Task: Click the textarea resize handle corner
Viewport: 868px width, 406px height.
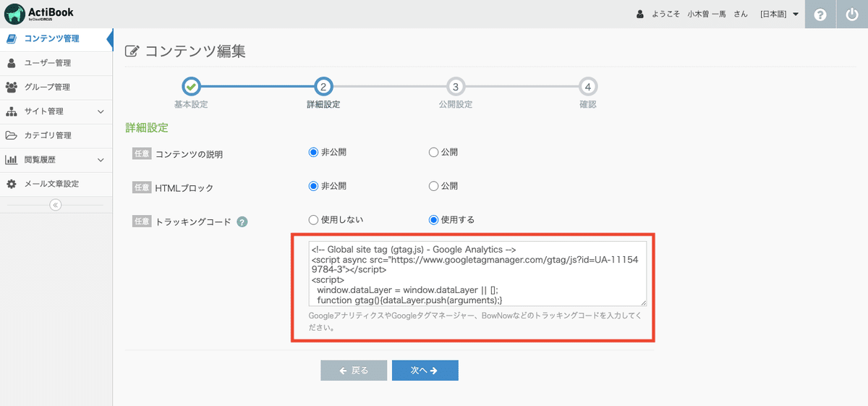Action: (x=643, y=302)
